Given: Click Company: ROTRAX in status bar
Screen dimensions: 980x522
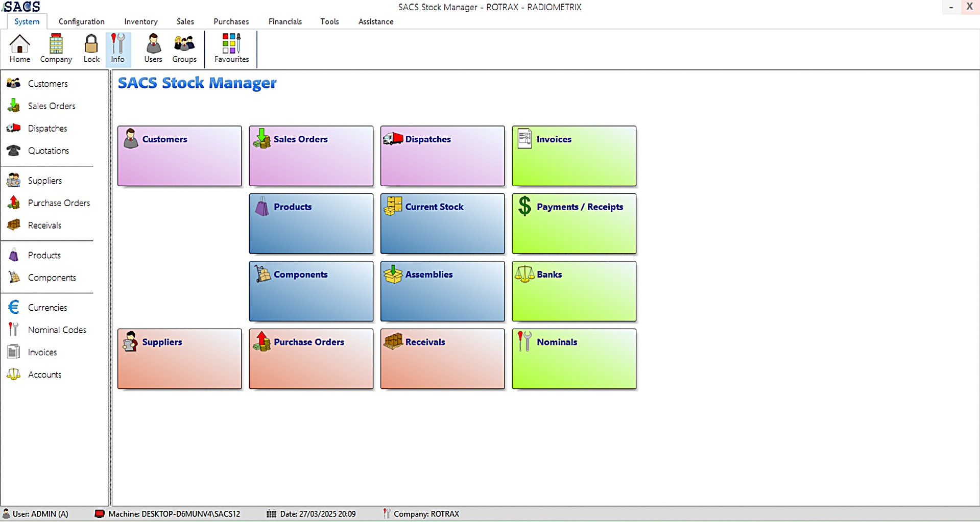Looking at the screenshot, I should [421, 514].
